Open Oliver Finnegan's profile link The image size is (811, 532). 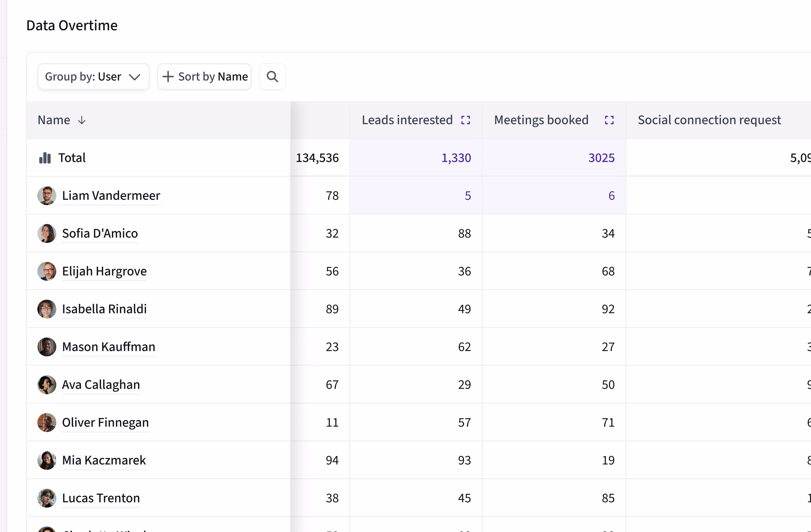pyautogui.click(x=105, y=423)
